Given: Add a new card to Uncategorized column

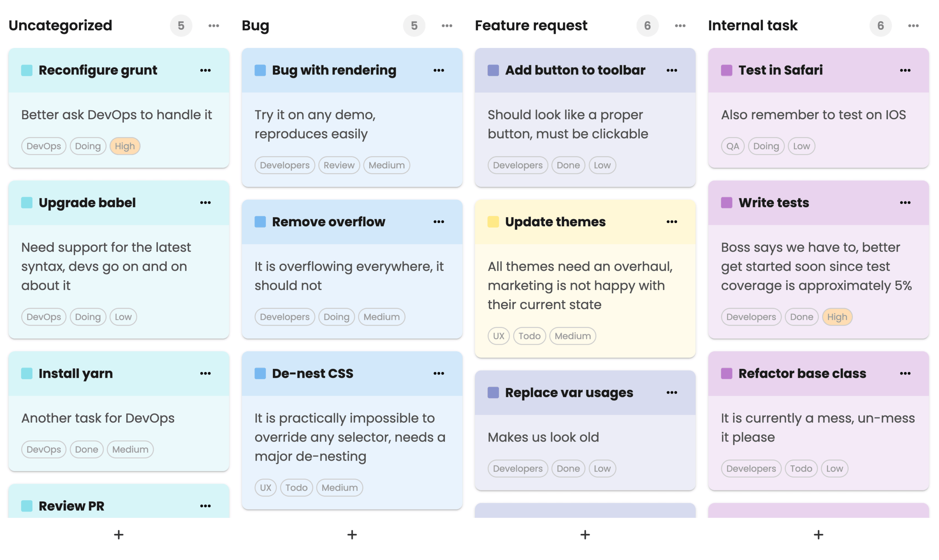Looking at the screenshot, I should [x=119, y=535].
